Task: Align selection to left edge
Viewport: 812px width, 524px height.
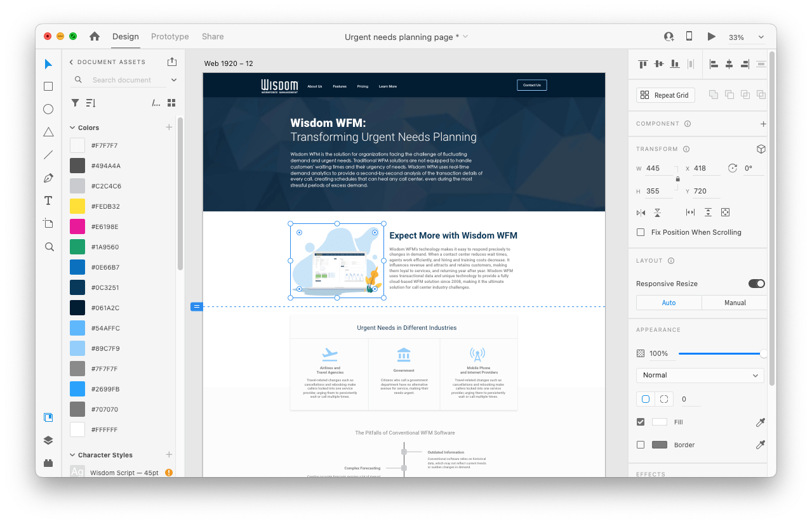Action: pos(714,64)
